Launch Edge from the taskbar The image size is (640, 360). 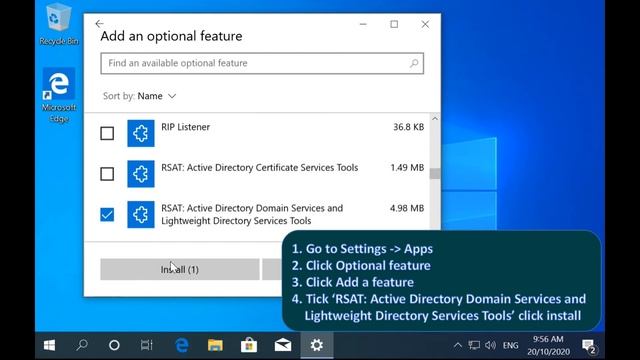(182, 345)
